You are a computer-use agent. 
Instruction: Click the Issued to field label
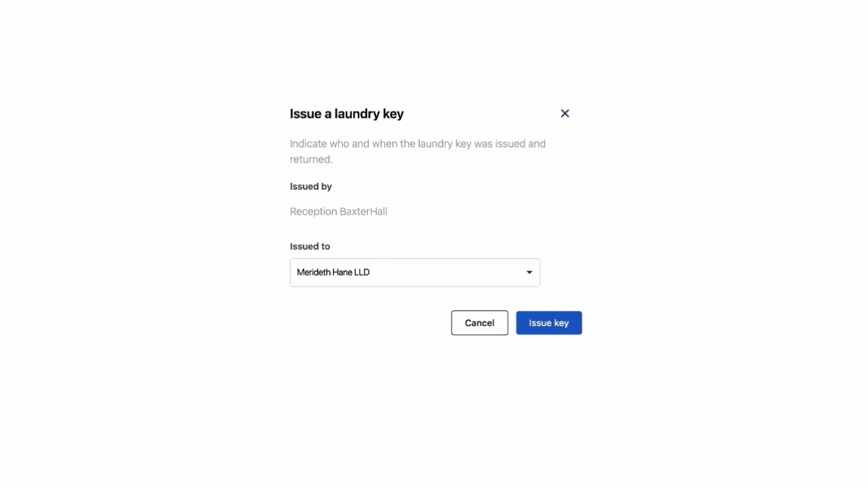(310, 246)
